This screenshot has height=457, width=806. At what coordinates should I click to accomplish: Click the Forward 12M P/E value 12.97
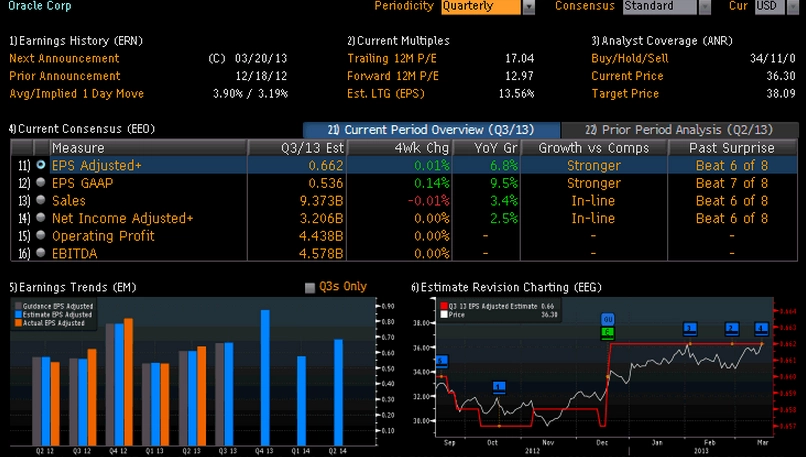click(x=520, y=76)
